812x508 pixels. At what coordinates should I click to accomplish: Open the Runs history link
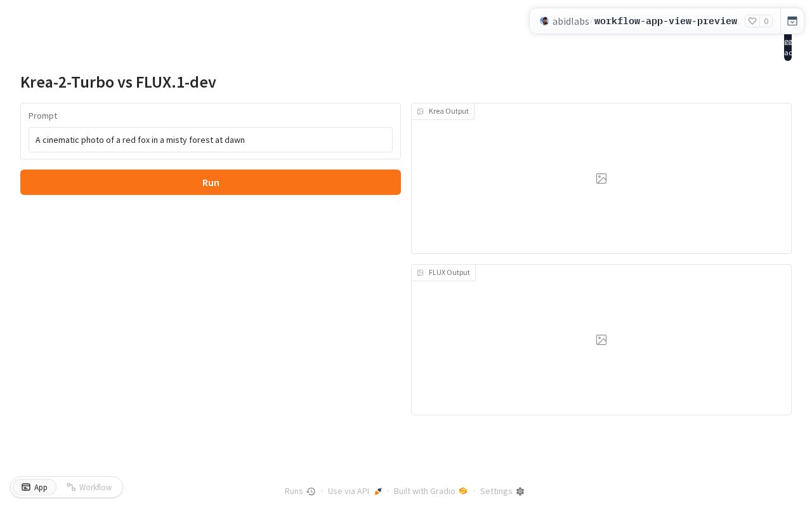[x=300, y=491]
